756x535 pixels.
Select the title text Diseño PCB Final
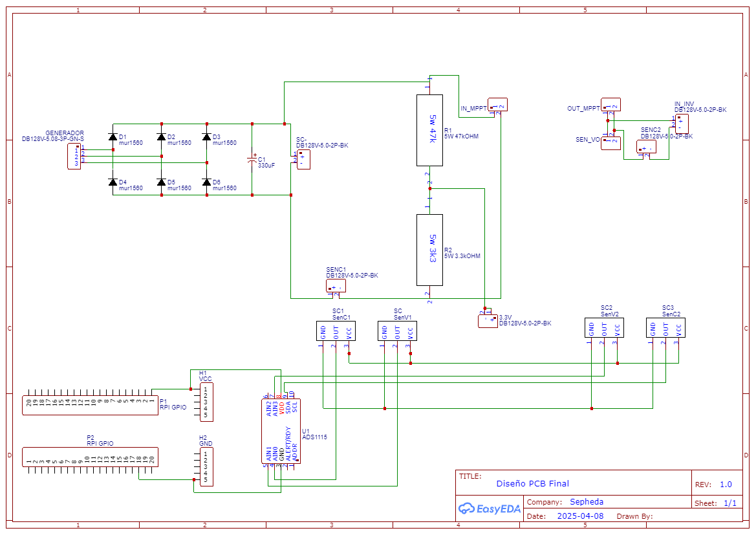coord(532,483)
